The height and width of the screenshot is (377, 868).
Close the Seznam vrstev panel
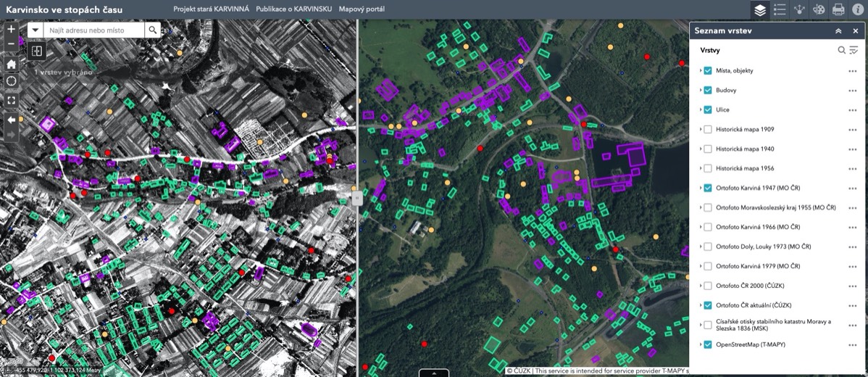click(855, 31)
